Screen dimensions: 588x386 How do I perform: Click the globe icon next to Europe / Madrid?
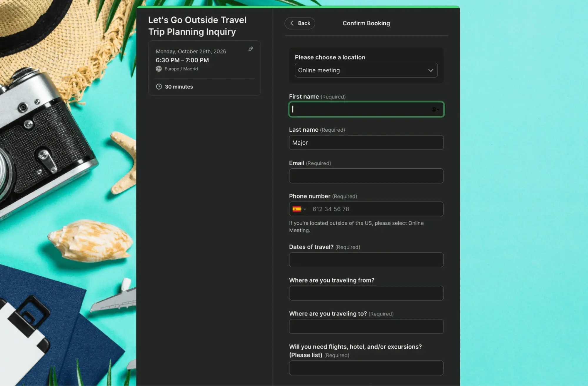pos(159,69)
